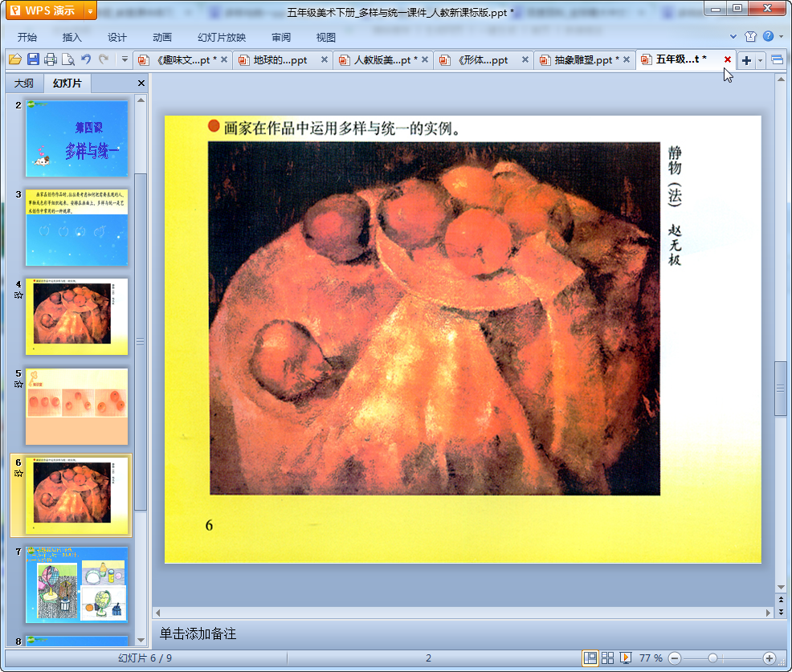Open the WPS 演示 application menu arrow
This screenshot has height=672, width=792.
[x=90, y=10]
